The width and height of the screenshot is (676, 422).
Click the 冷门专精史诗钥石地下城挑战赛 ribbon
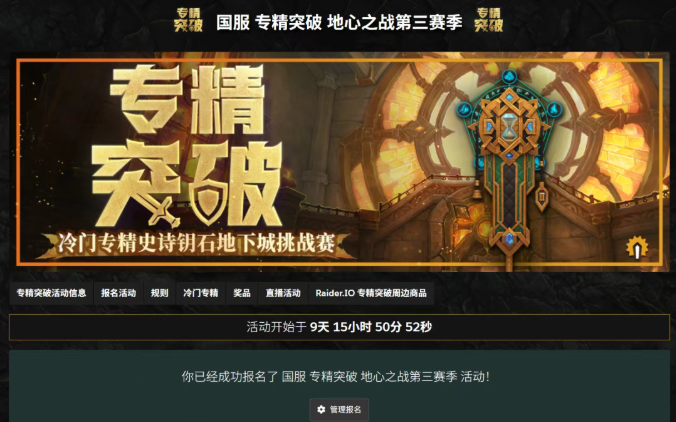click(197, 244)
